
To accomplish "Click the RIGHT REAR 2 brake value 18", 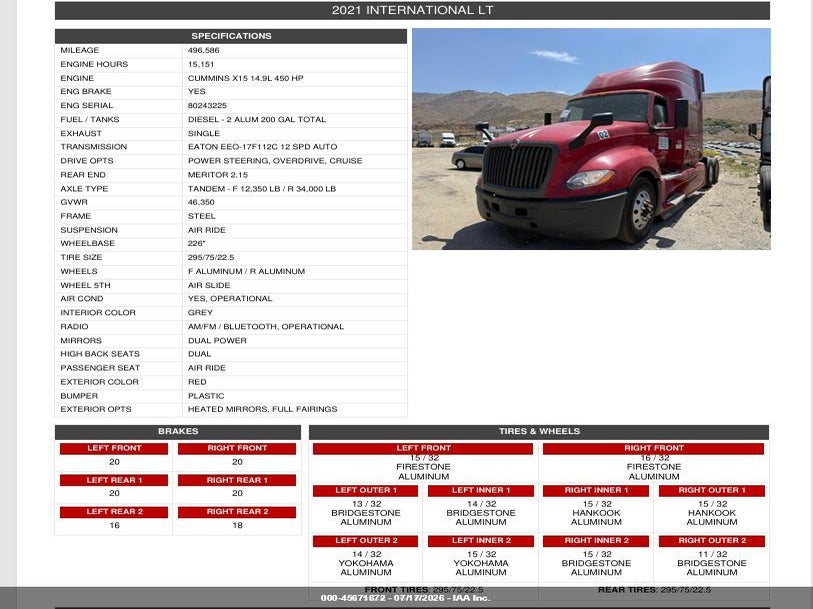I will tap(237, 526).
